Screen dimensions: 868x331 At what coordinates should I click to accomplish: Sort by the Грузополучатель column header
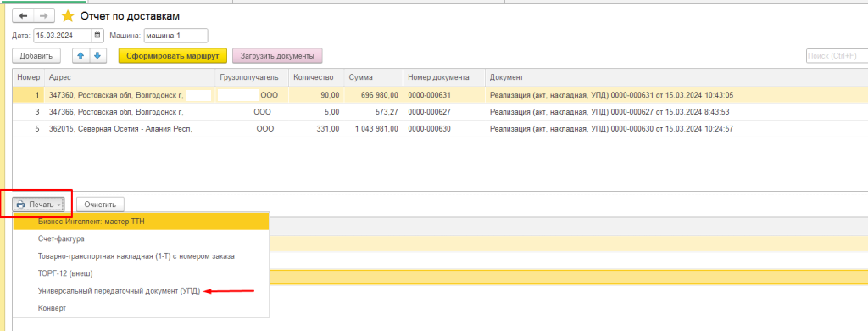click(253, 77)
